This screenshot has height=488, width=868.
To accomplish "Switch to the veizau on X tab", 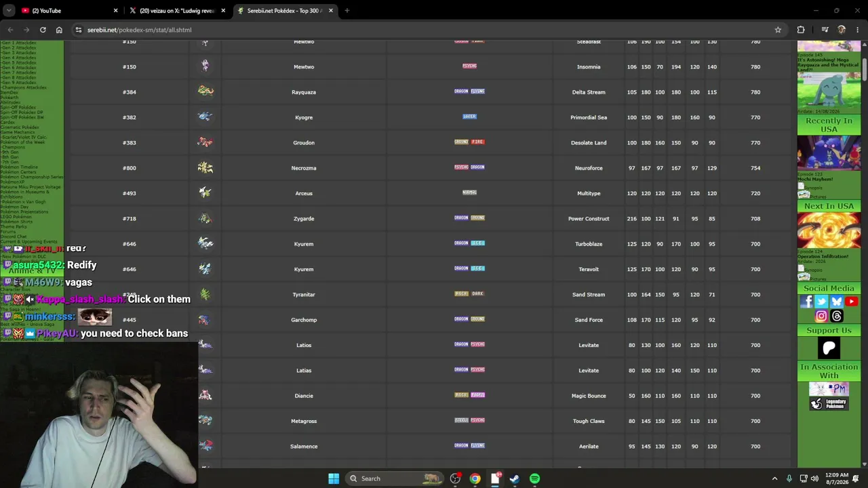I will pyautogui.click(x=178, y=10).
